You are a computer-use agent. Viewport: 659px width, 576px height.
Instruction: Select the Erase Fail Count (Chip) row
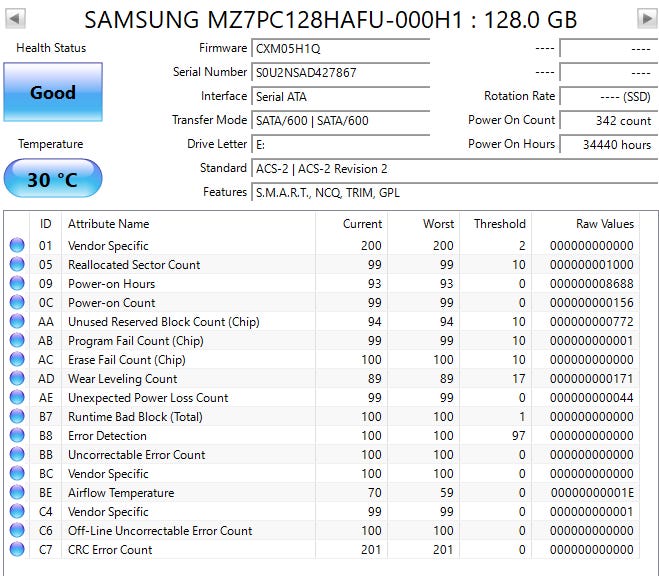tap(324, 360)
